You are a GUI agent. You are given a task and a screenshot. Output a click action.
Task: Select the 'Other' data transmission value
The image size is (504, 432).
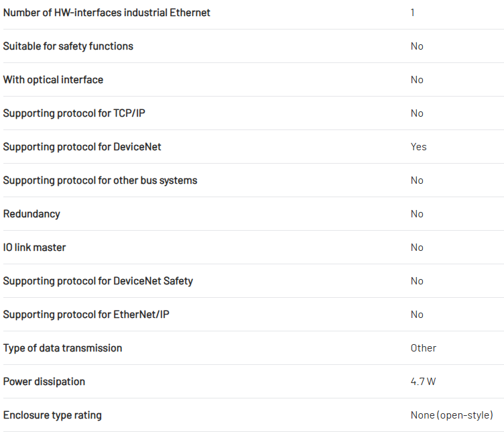(423, 348)
